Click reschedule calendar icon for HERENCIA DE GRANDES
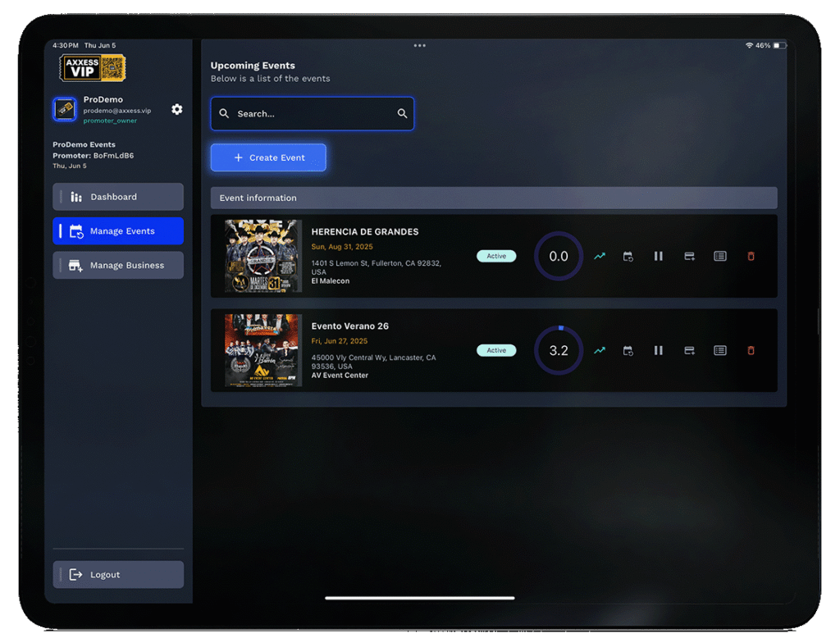This screenshot has width=840, height=643. click(628, 256)
